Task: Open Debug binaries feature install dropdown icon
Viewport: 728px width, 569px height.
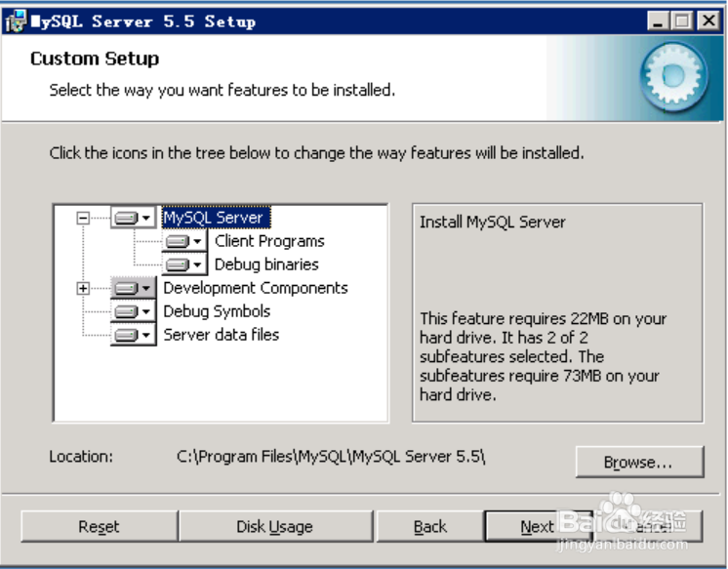Action: coord(184,264)
